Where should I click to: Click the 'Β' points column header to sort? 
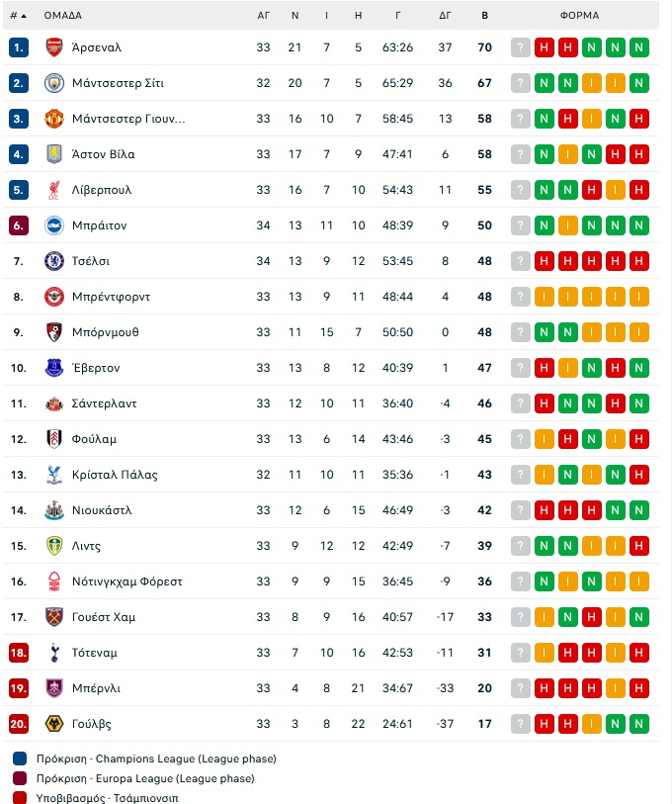(483, 15)
